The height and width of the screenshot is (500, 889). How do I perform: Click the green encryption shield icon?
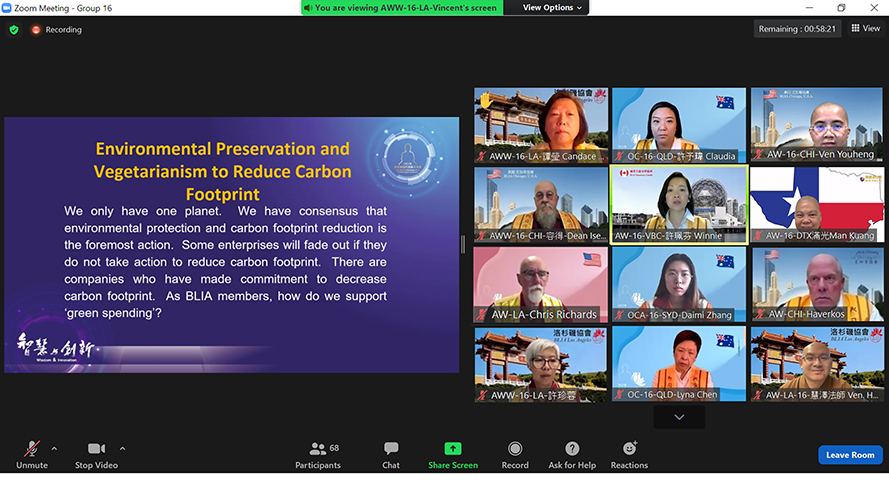tap(14, 30)
